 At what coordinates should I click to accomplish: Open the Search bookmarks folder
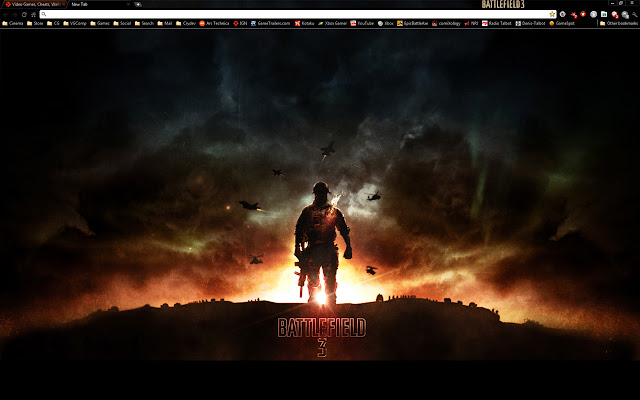(144, 23)
